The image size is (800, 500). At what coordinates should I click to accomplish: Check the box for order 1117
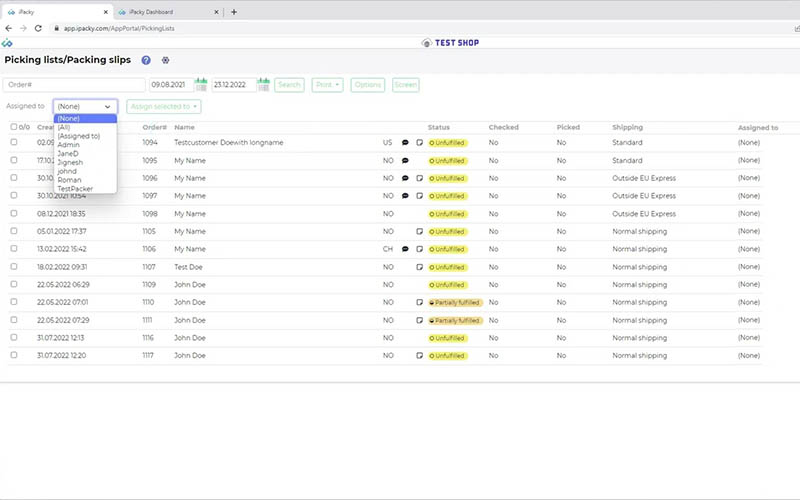14,355
